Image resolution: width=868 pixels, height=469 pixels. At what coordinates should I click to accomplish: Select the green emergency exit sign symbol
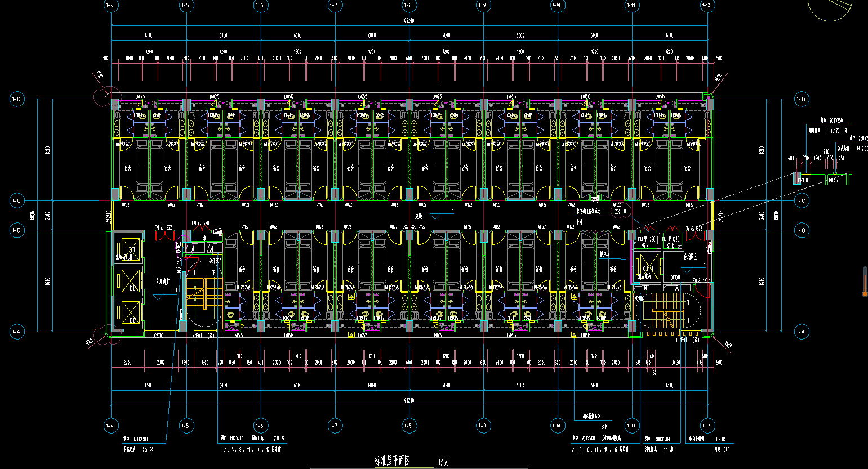coord(595,198)
